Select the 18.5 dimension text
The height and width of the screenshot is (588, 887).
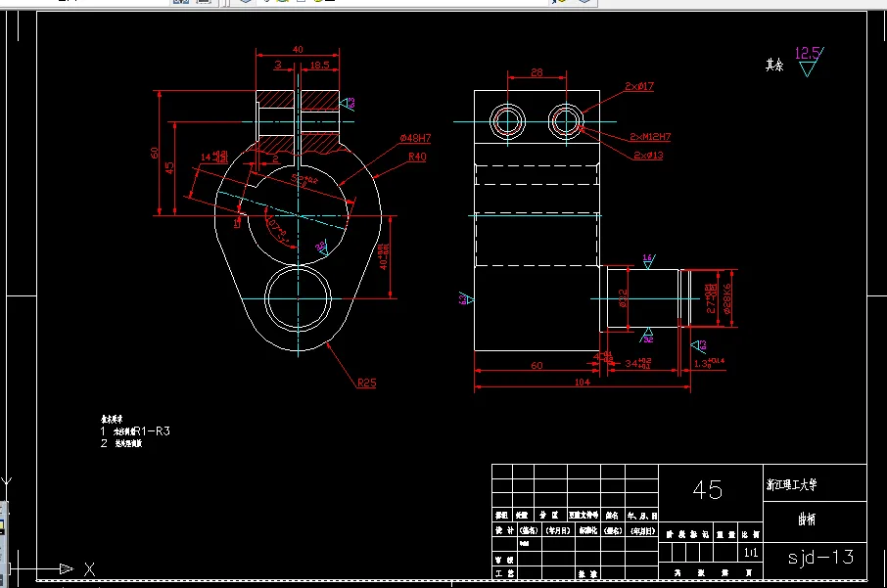(x=319, y=65)
